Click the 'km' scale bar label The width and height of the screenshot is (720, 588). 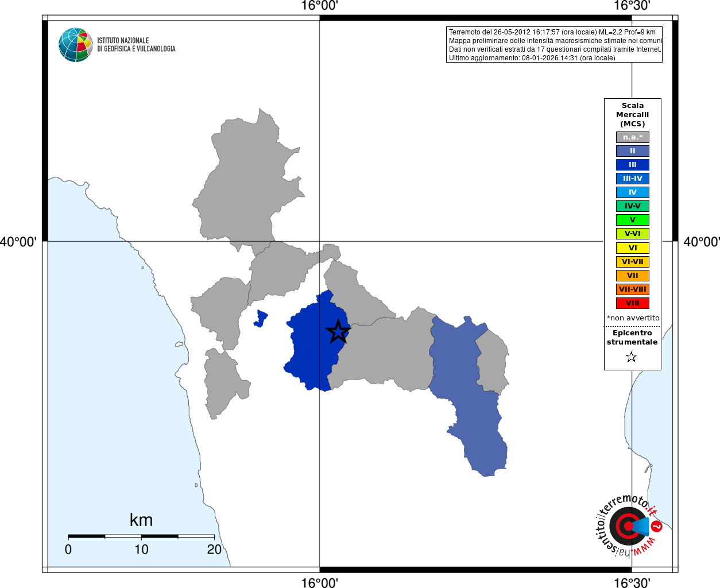point(141,520)
